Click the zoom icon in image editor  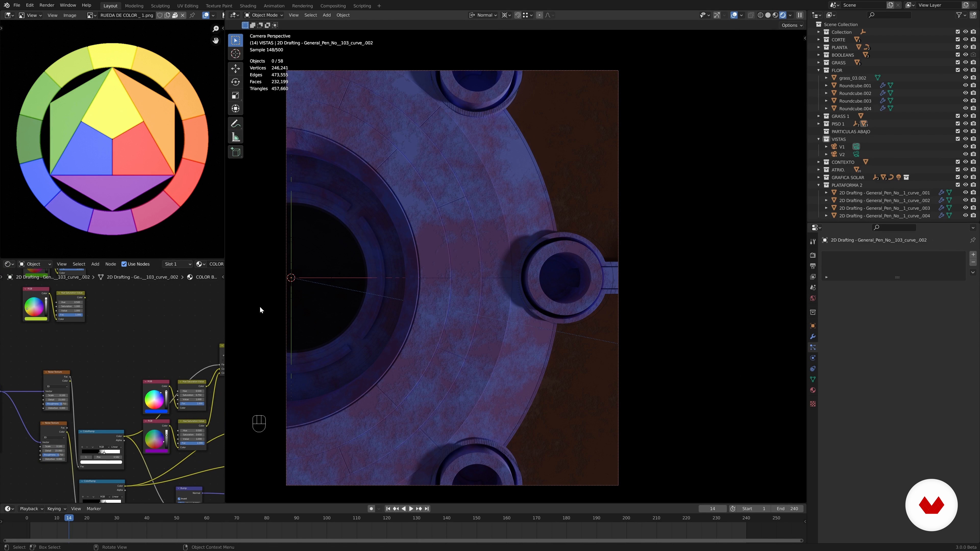point(216,29)
